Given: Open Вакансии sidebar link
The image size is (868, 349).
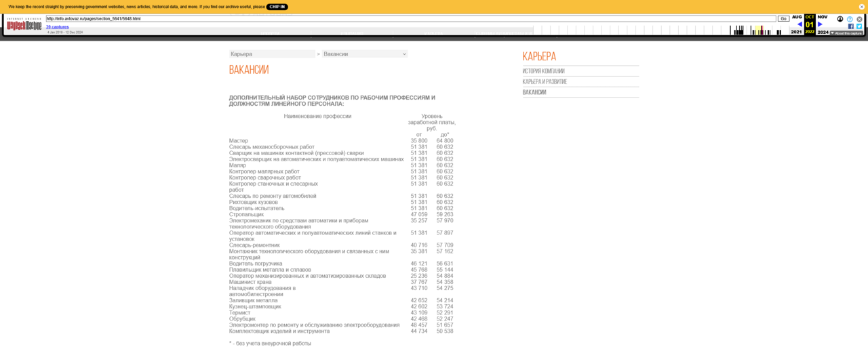Looking at the screenshot, I should coord(534,92).
